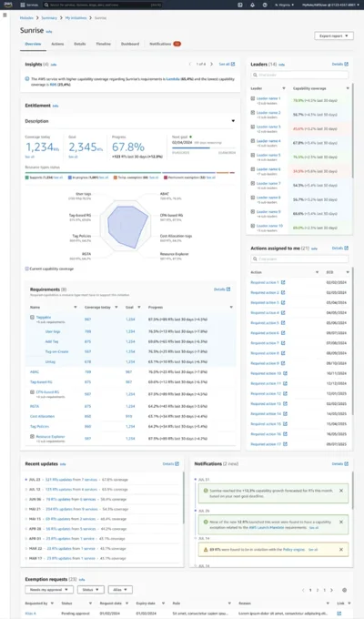
Task: Go to the My initiatives breadcrumb
Action: pos(75,18)
